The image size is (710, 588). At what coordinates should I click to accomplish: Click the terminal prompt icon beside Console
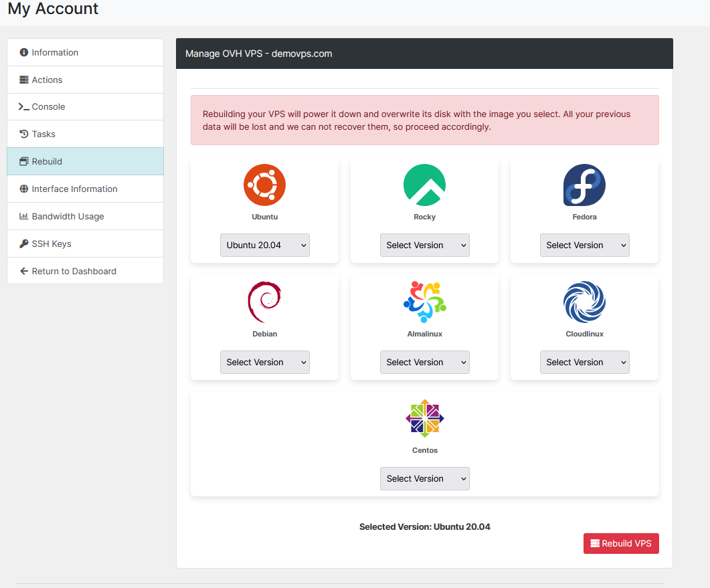pos(23,107)
